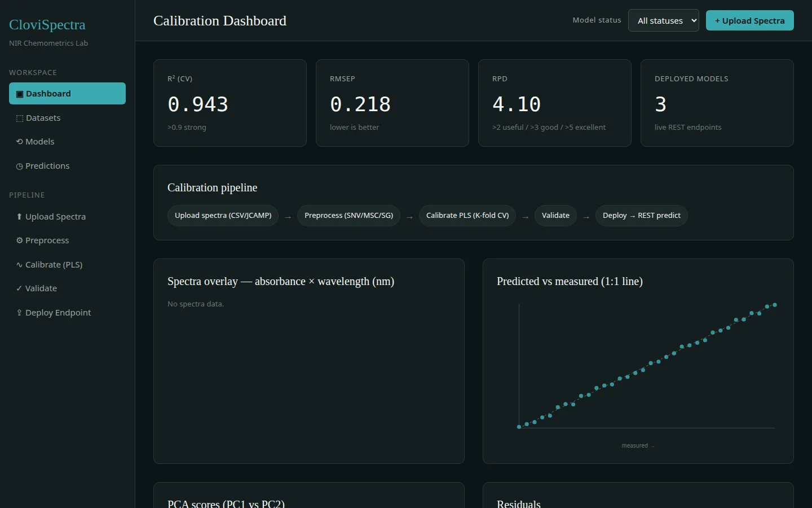Open Upload Spectra in the Pipeline sidebar
This screenshot has height=508, width=812.
tap(67, 217)
